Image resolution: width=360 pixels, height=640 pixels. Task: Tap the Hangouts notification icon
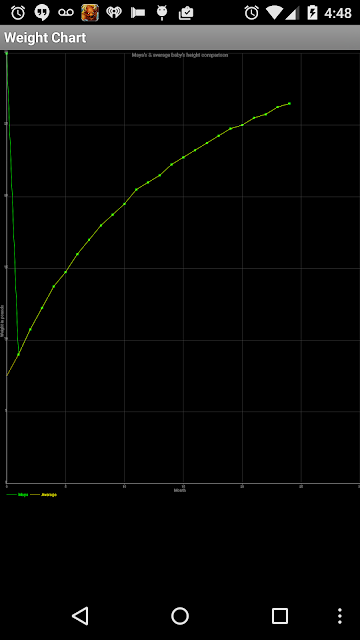pos(42,13)
